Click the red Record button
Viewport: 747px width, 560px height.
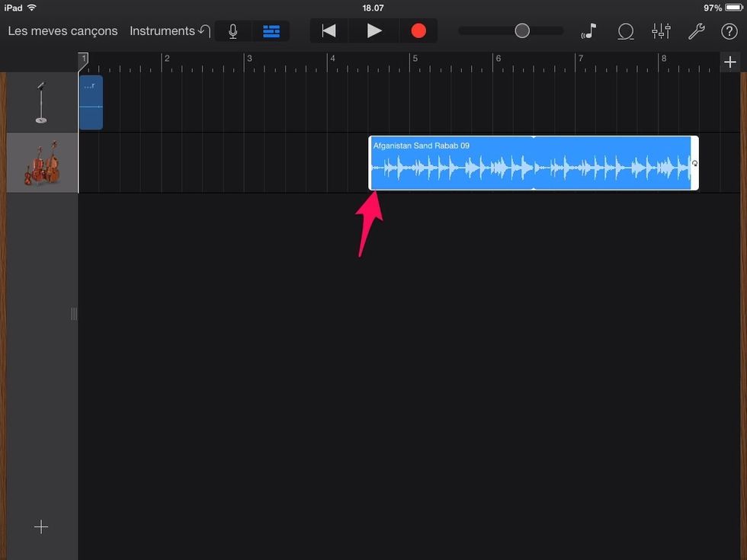coord(418,31)
